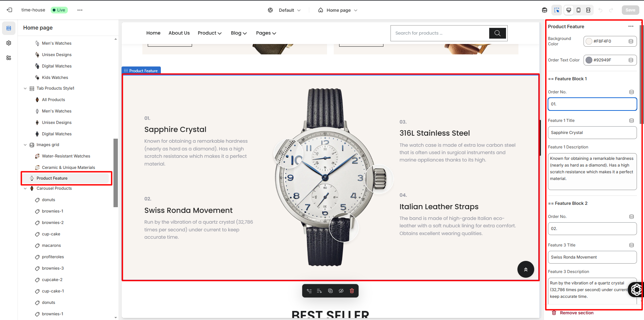Select Carousel Products in the section tree
The width and height of the screenshot is (644, 320).
point(54,188)
